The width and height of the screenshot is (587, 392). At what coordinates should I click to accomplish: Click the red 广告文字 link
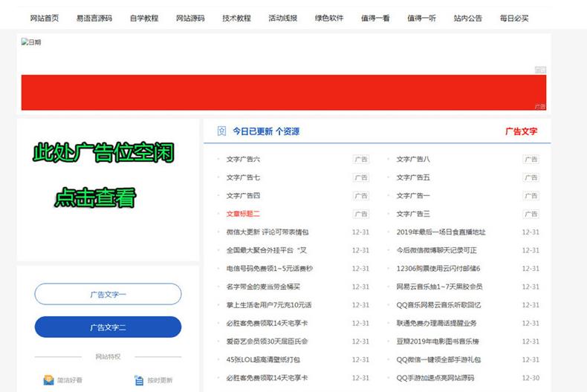pos(521,131)
